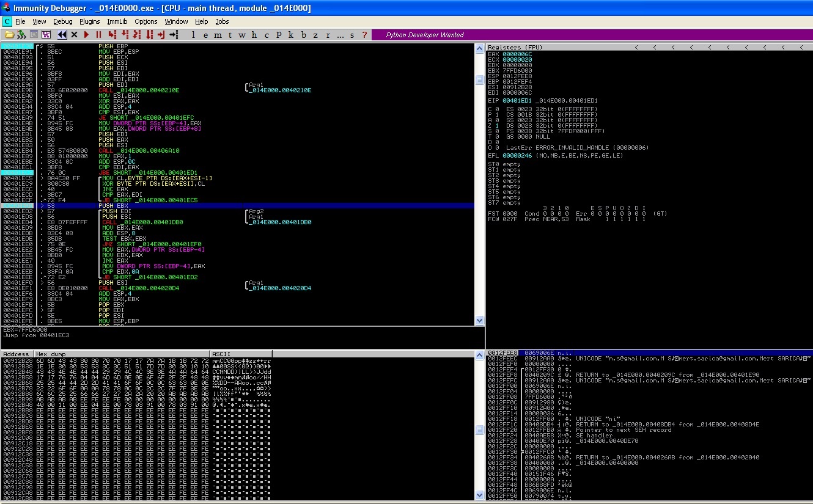The height and width of the screenshot is (504, 813).
Task: Click 'Jump from 00401EC3' info line
Action: point(37,335)
